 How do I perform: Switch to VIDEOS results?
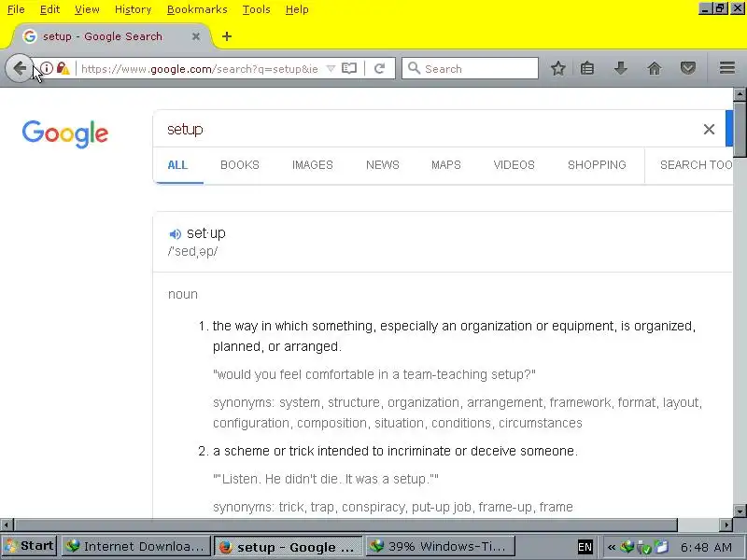click(x=514, y=165)
